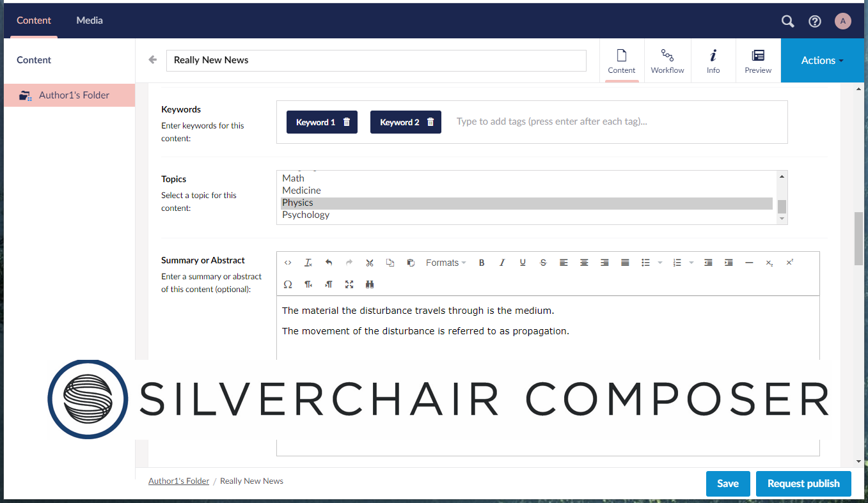Open the Info tab
Screen dimensions: 868x503
coord(713,61)
